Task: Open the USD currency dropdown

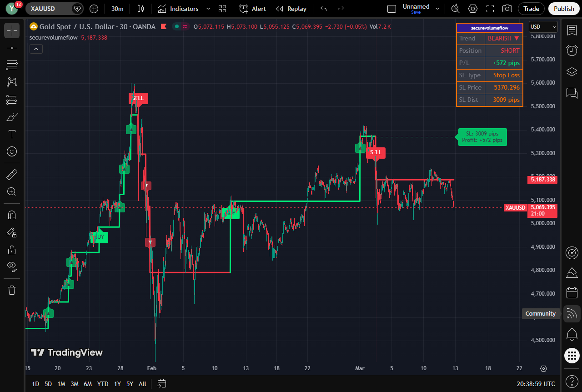Action: pyautogui.click(x=543, y=27)
